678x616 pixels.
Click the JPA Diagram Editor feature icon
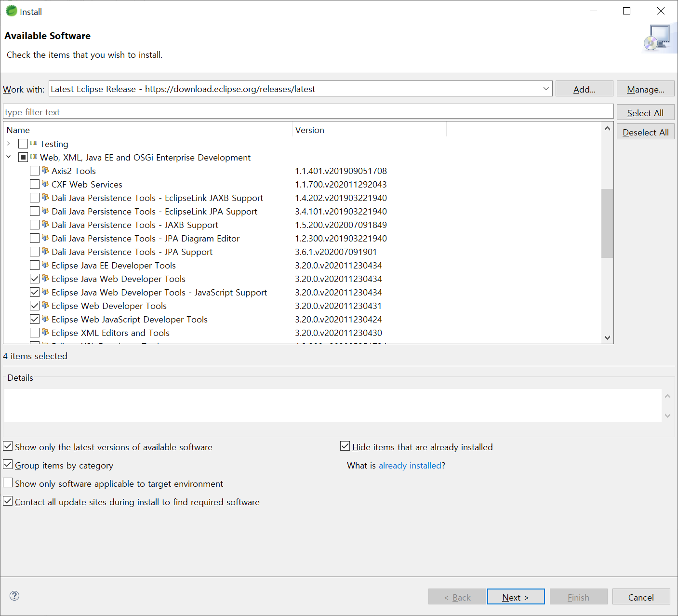tap(46, 238)
